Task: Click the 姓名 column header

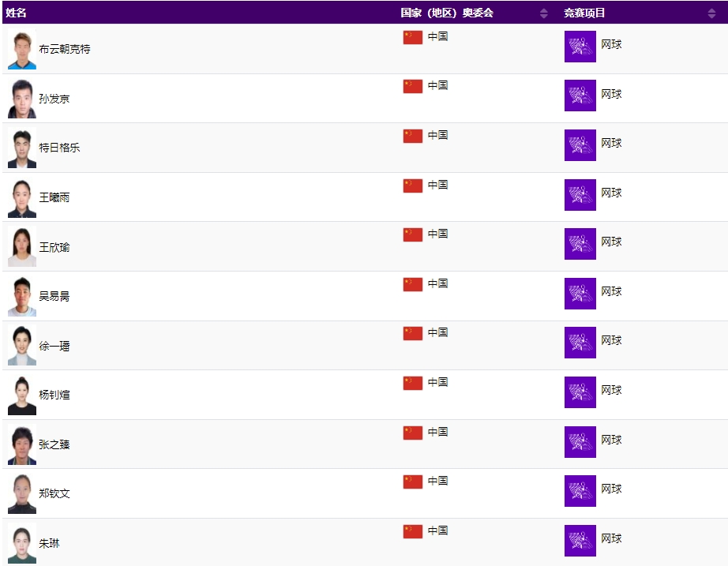Action: [17, 13]
